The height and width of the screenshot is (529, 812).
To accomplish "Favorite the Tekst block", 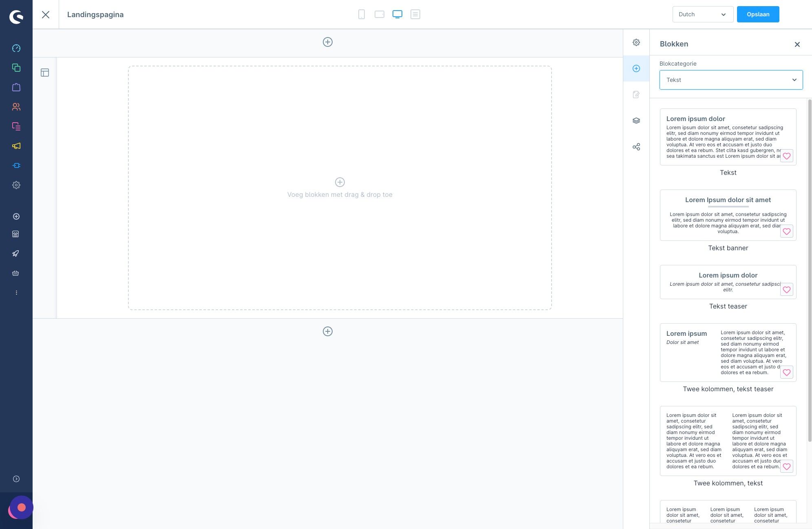I will tap(787, 156).
